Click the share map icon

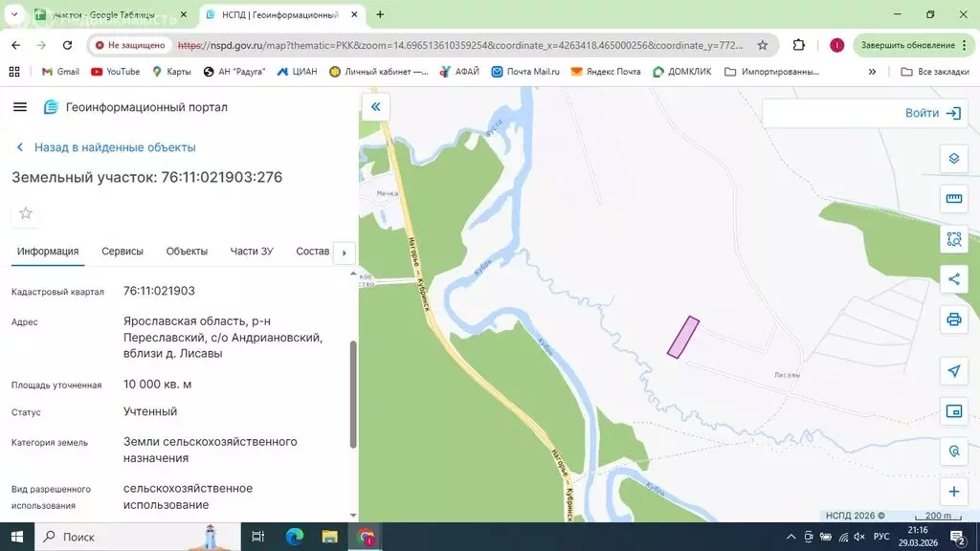pyautogui.click(x=953, y=279)
